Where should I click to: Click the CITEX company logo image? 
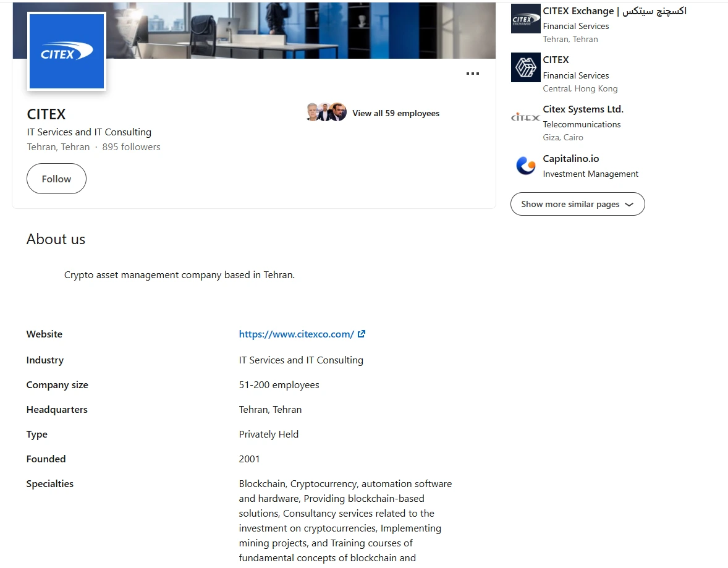(67, 51)
